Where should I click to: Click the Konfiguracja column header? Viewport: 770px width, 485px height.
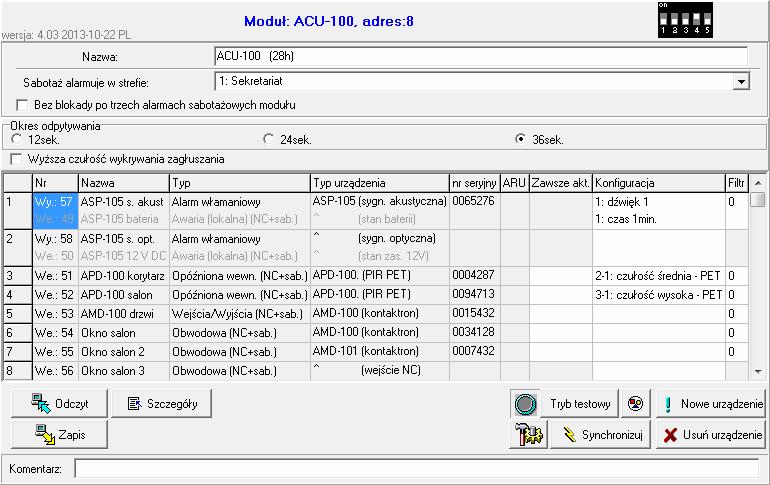pyautogui.click(x=659, y=183)
